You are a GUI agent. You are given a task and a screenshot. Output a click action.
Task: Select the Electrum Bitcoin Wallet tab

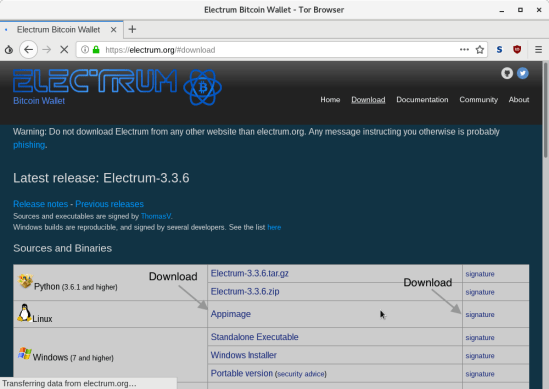[x=62, y=30]
